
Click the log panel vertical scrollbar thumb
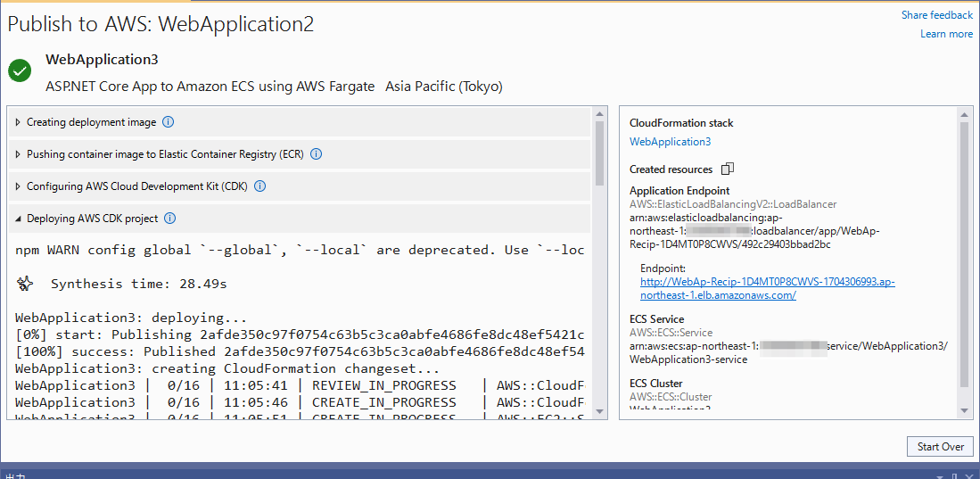[600, 153]
